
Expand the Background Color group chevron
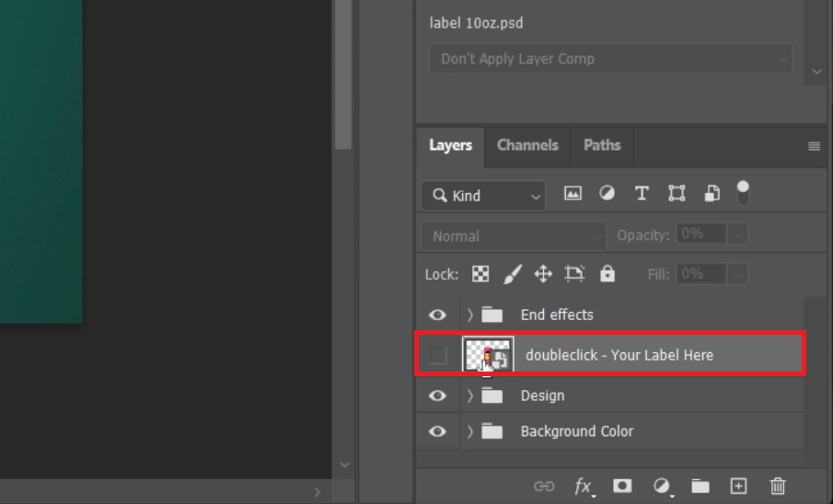click(469, 431)
